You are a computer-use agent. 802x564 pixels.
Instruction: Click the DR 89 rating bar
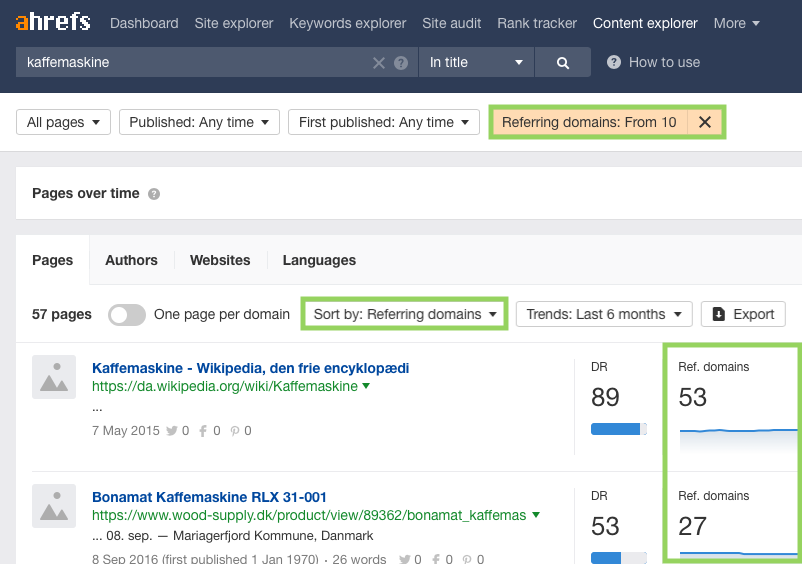point(619,429)
